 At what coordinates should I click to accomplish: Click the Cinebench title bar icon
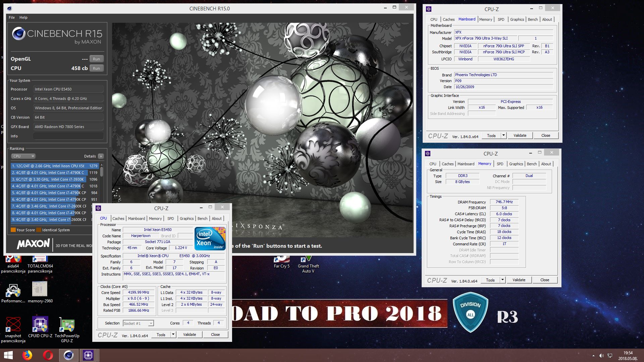[9, 8]
